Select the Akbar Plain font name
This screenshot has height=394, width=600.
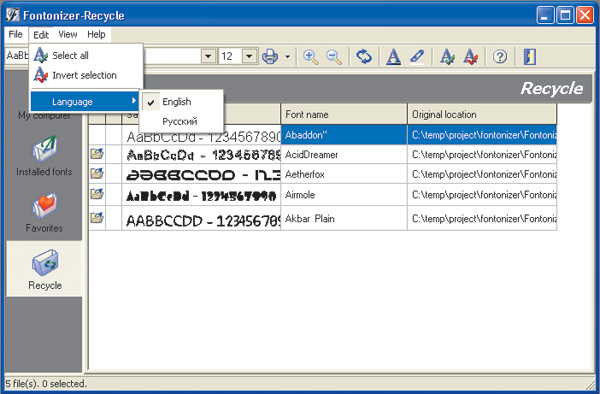[310, 218]
